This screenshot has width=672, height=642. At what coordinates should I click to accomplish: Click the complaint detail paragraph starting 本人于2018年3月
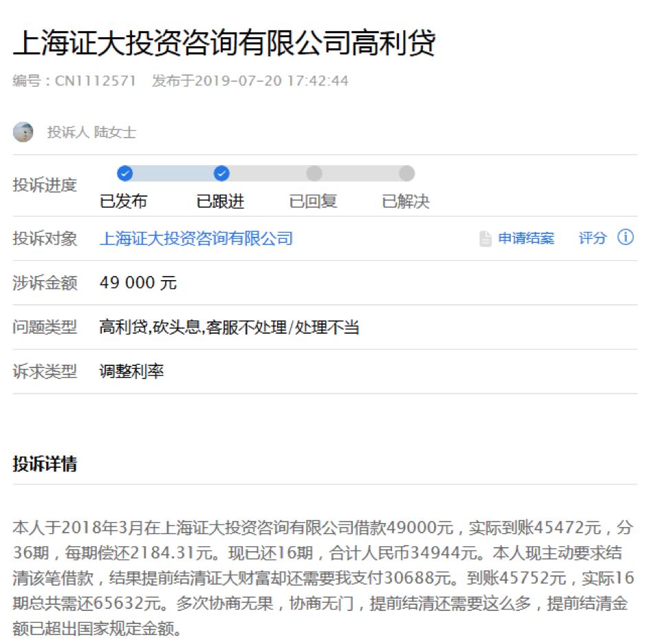[x=323, y=578]
